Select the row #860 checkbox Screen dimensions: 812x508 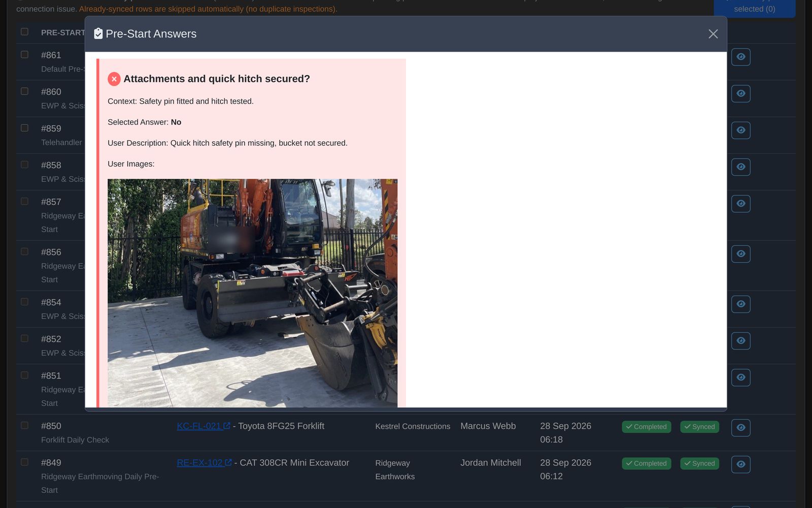coord(24,91)
